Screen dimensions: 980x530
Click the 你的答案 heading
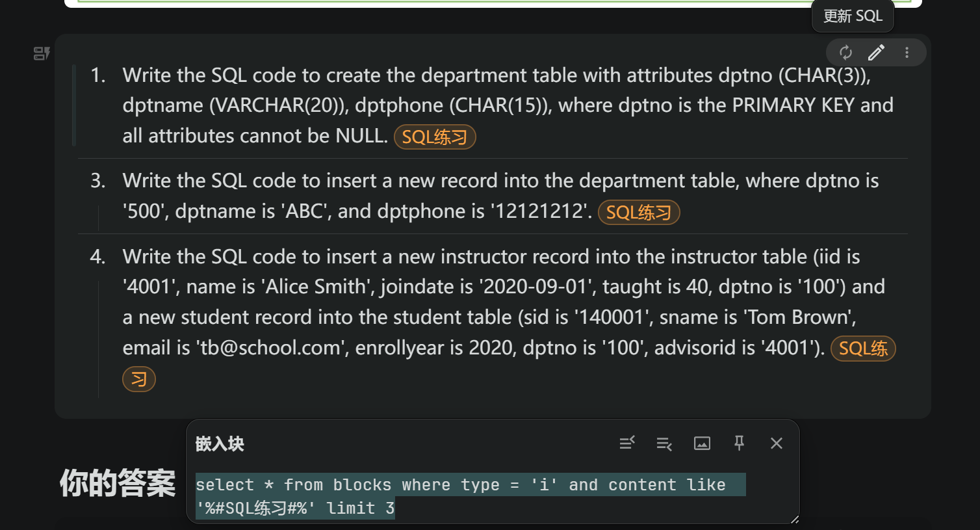point(118,484)
